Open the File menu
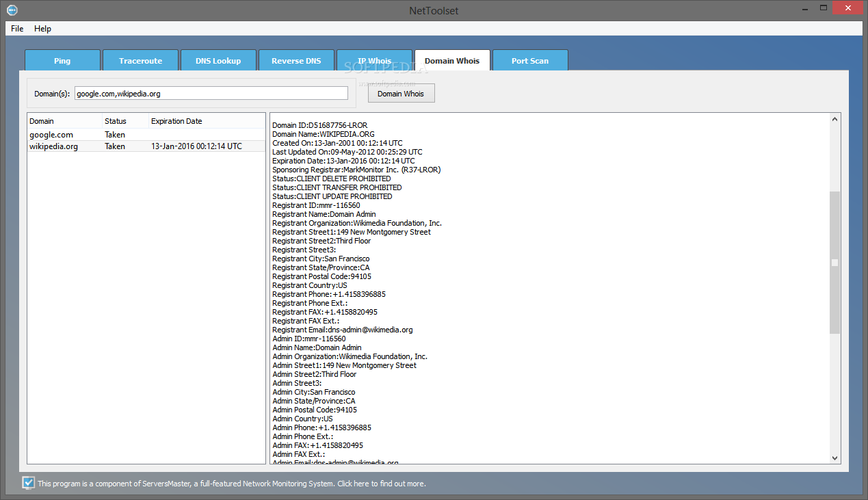The height and width of the screenshot is (500, 868). tap(17, 29)
